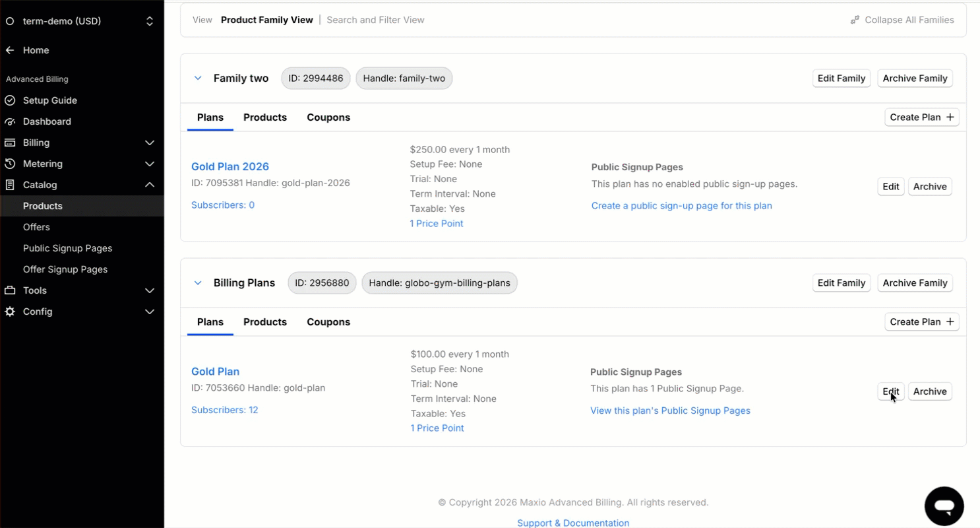Viewport: 980px width, 528px height.
Task: Select Products tab in Billing Plans
Action: [265, 322]
